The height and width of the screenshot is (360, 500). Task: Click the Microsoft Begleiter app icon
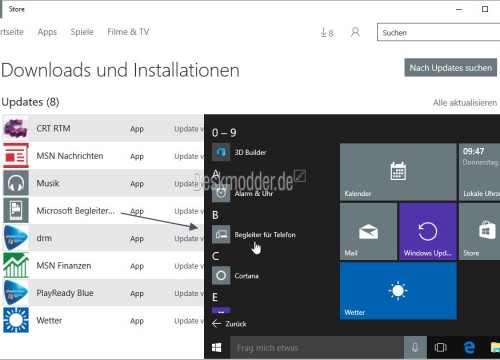[x=16, y=210]
